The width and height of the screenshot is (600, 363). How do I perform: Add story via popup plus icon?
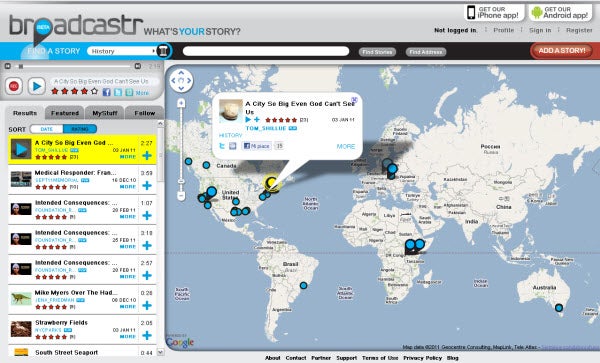coord(257,120)
